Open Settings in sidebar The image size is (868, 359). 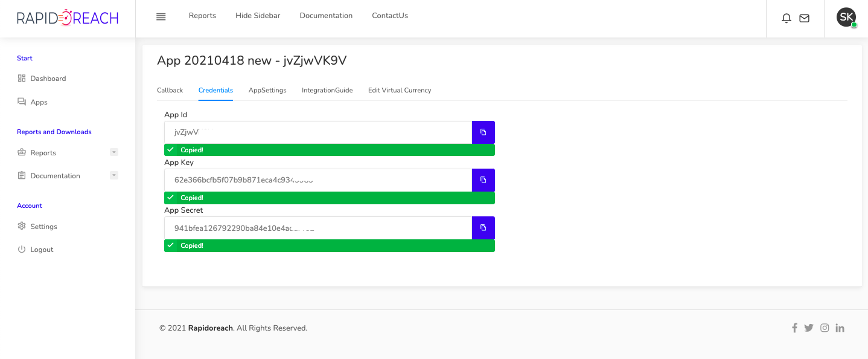[44, 227]
